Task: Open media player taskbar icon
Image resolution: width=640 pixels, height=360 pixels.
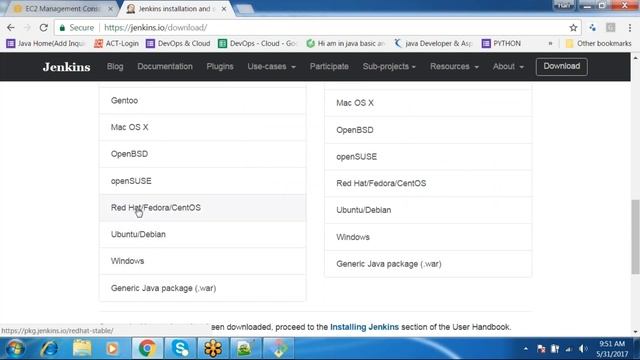Action: pos(112,349)
